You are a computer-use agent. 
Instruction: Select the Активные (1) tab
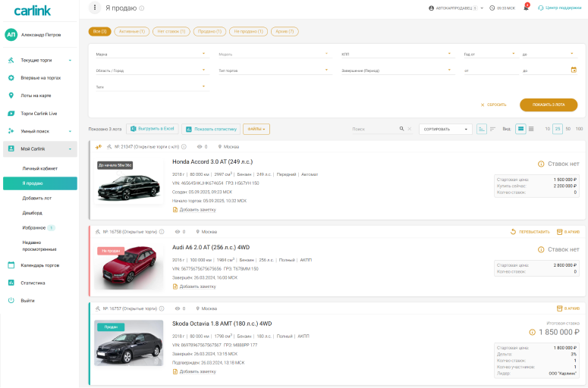tap(131, 32)
